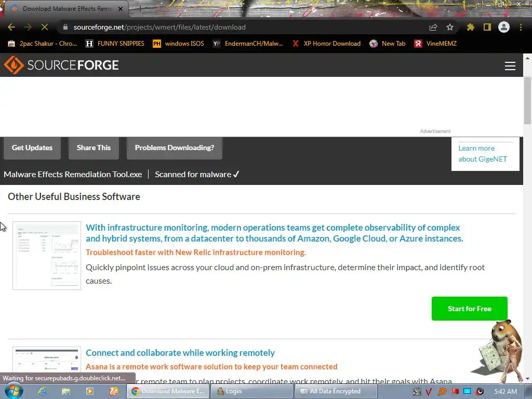Click the Share This button
Screen dimensions: 532x399
94,148
